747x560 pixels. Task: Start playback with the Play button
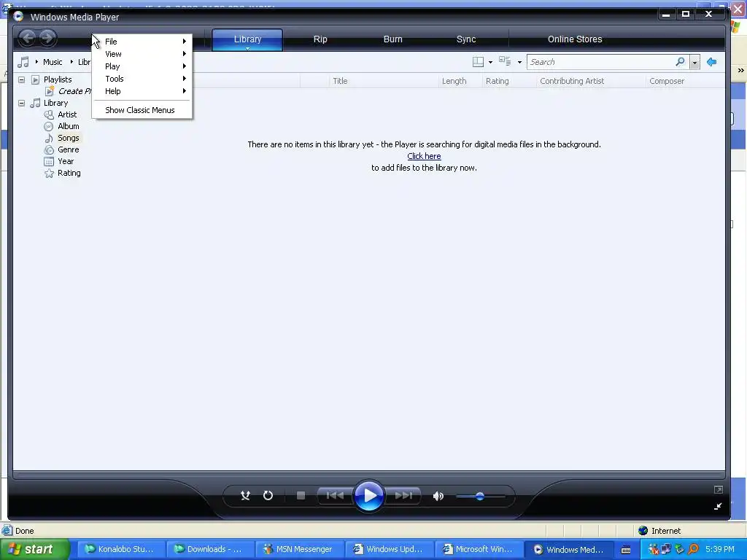[369, 496]
